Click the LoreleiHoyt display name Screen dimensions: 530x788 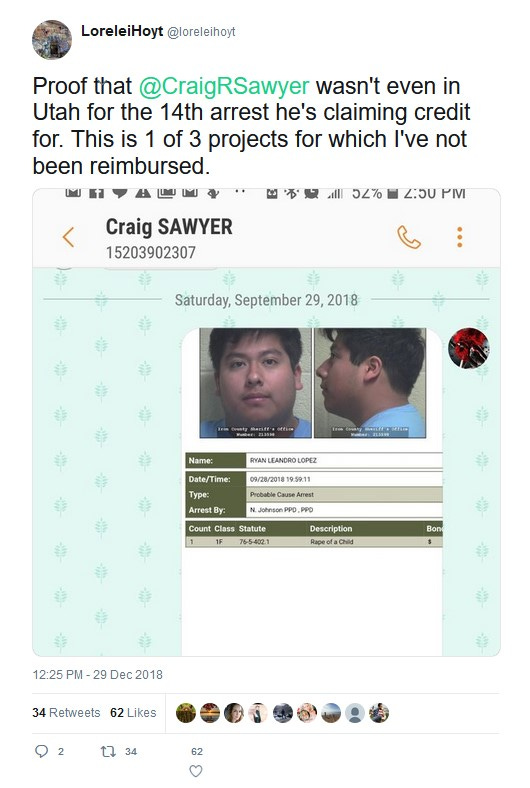(x=122, y=31)
